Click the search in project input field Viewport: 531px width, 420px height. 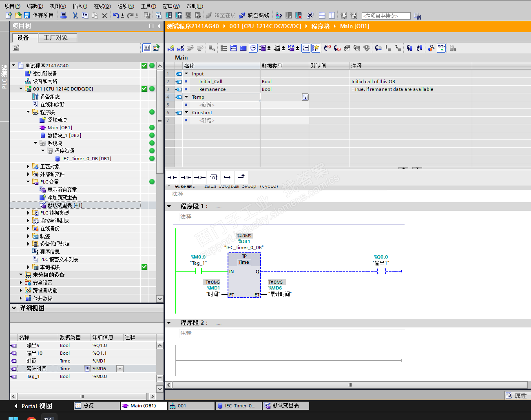click(x=386, y=16)
